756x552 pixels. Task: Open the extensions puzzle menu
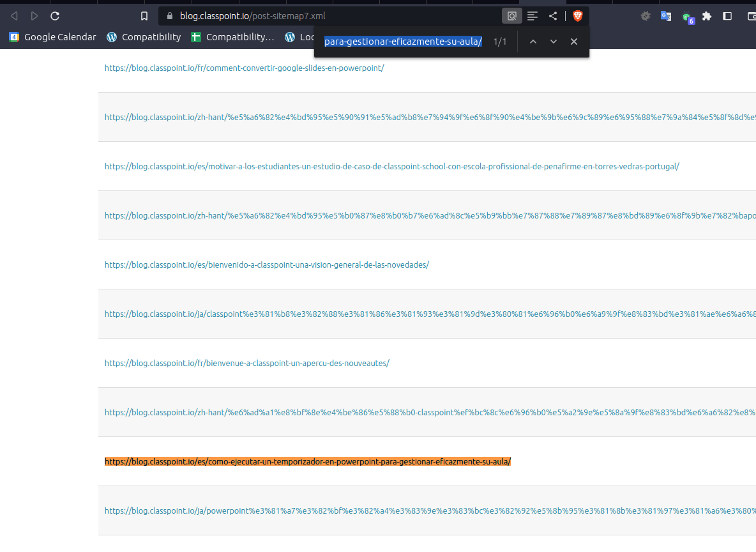point(707,17)
